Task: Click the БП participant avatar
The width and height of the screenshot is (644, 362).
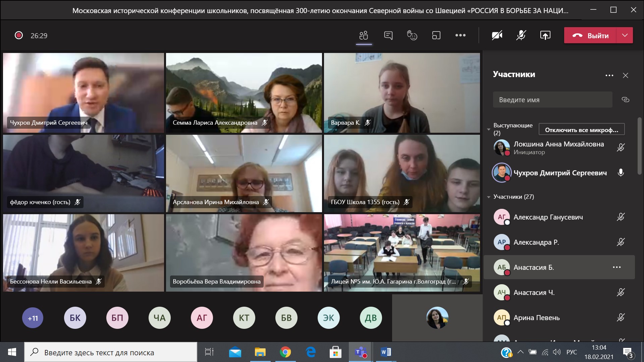Action: pyautogui.click(x=117, y=318)
